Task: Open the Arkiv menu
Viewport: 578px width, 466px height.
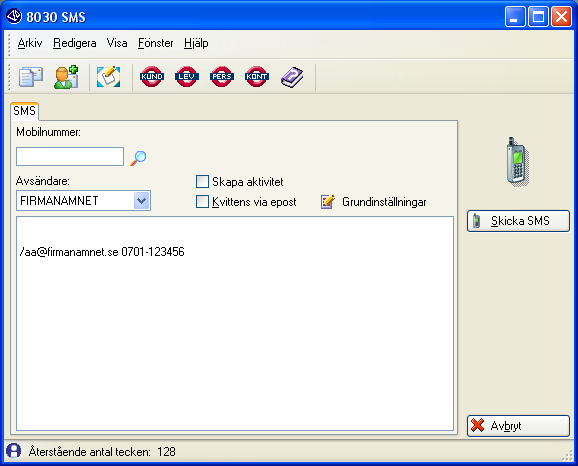Action: [30, 43]
